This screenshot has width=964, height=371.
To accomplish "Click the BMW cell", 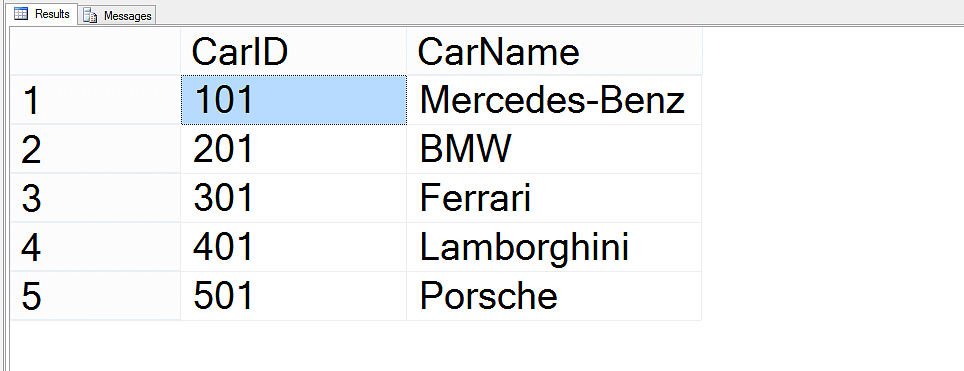I will click(554, 149).
